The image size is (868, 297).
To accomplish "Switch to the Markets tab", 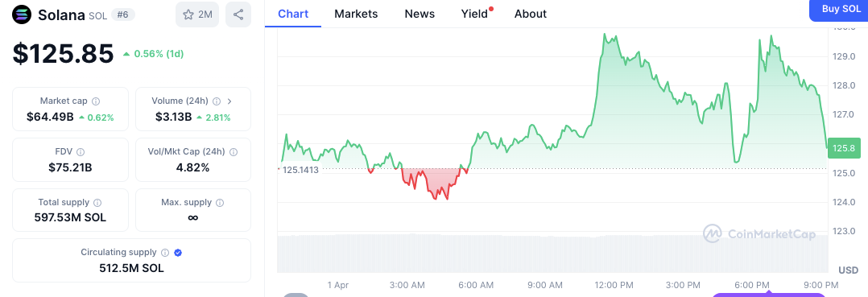I will coord(356,14).
